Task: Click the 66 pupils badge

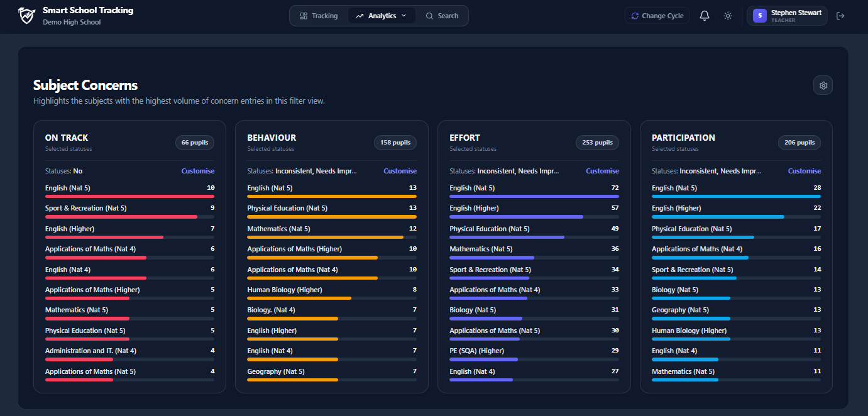Action: click(195, 143)
